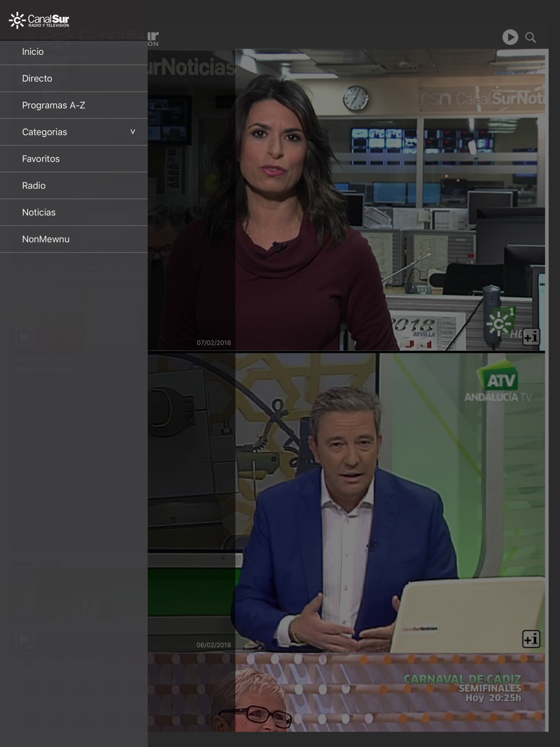
Task: Open the live play button at top right
Action: [510, 37]
